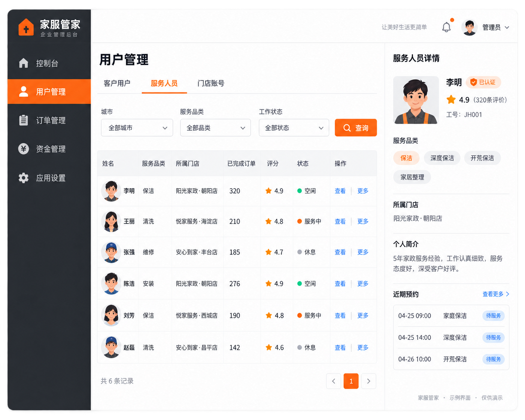Click the star icon beside the 4.9 (320条评价) rating
The image size is (525, 420).
[x=451, y=100]
